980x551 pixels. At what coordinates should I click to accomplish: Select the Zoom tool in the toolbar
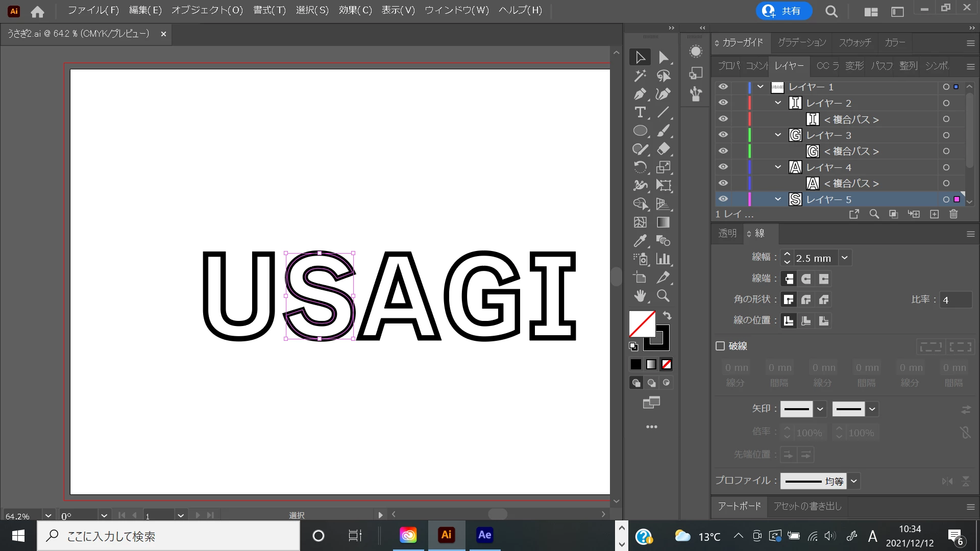tap(663, 296)
